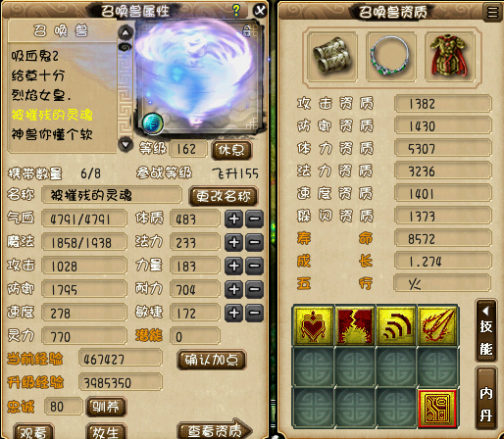Viewport: 504px width, 439px height.
Task: Select the cracked red skill icon
Action: click(355, 325)
